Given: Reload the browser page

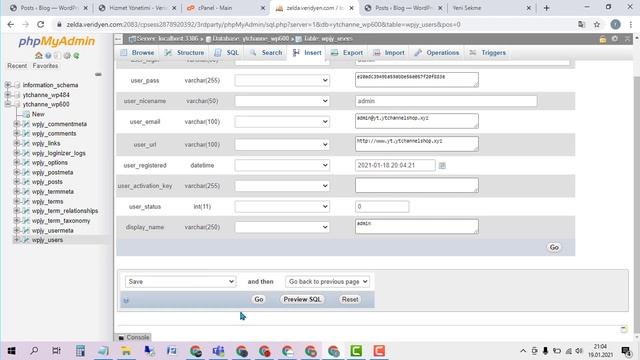Looking at the screenshot, I should tap(40, 24).
